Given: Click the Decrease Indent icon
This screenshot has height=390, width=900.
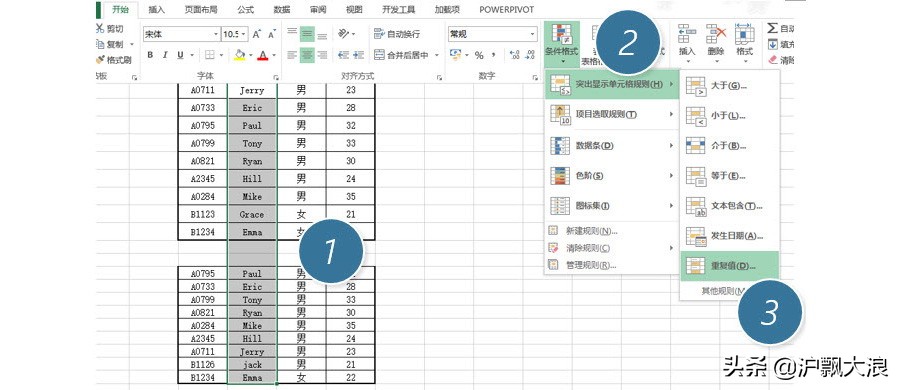Looking at the screenshot, I should coord(343,55).
